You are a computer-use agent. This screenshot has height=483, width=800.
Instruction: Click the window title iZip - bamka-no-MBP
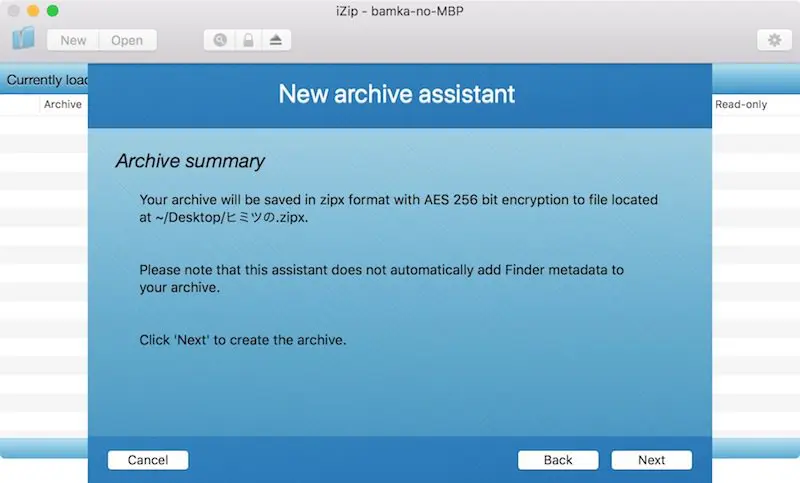[399, 11]
